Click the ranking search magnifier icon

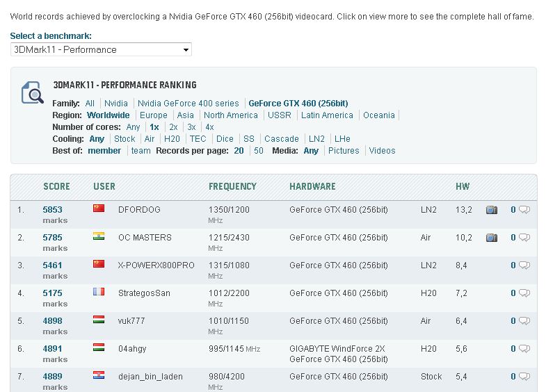[x=33, y=92]
